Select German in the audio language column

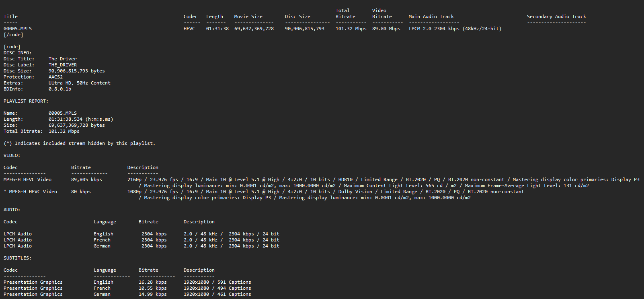click(x=102, y=246)
